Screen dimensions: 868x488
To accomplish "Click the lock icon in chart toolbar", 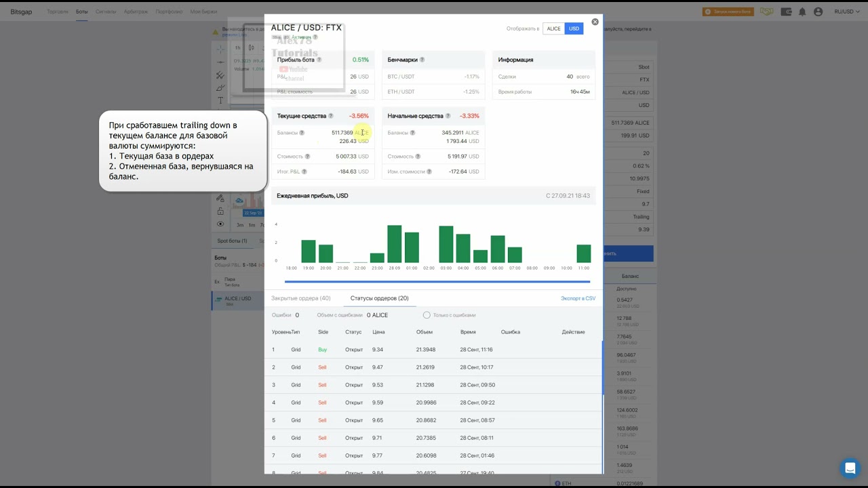I will pos(220,211).
